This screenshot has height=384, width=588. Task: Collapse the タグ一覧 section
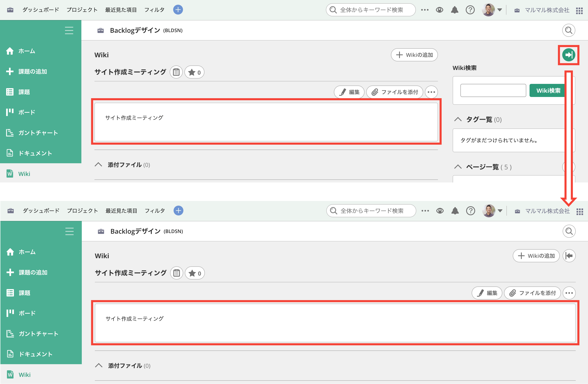[458, 119]
